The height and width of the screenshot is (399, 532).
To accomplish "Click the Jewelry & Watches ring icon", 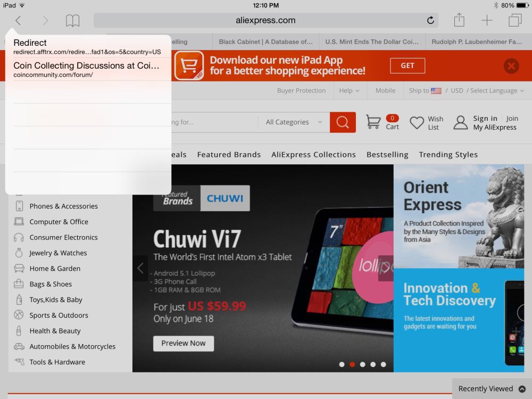I will point(19,253).
